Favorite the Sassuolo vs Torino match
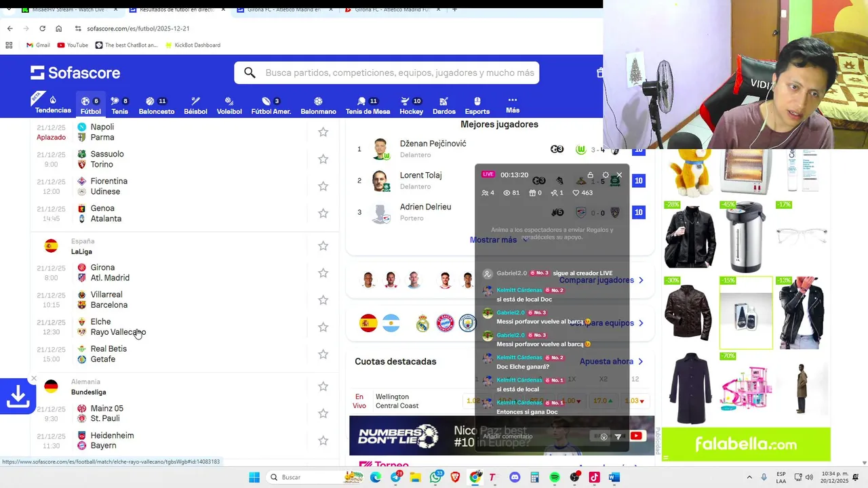The image size is (868, 488). click(x=323, y=159)
